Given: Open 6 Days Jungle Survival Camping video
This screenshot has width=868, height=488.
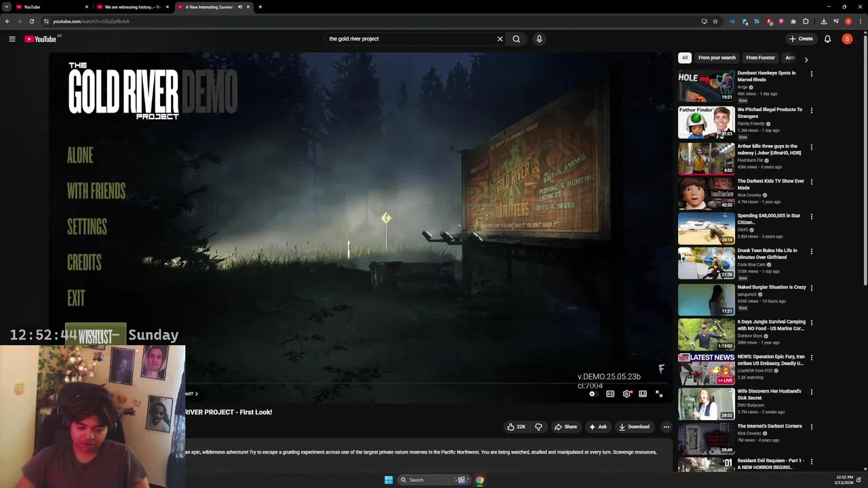Looking at the screenshot, I should (x=706, y=334).
